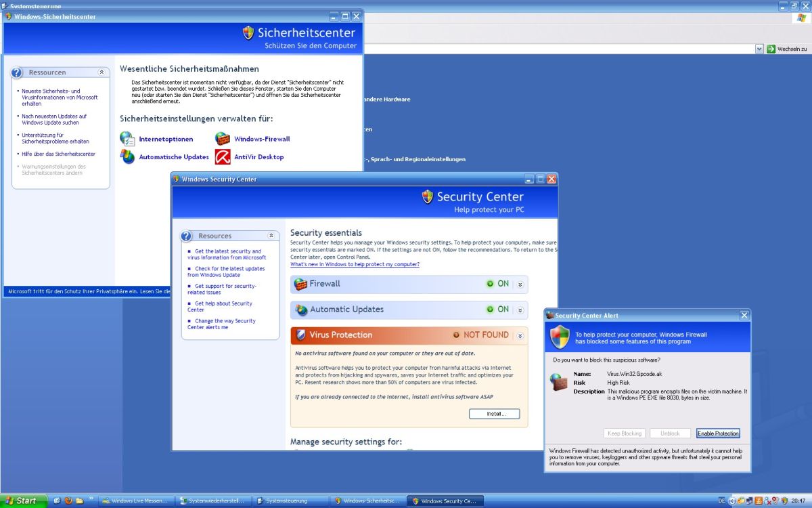Click the green go arrow beside Wechseln zu
The height and width of the screenshot is (508, 812).
771,49
